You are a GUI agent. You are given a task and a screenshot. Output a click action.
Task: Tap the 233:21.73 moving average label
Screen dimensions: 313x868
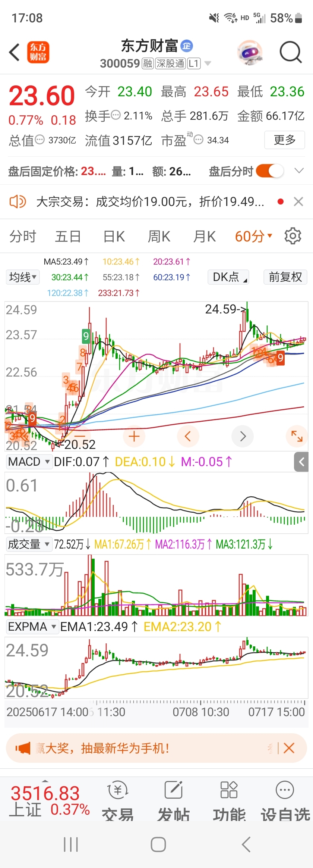click(119, 293)
